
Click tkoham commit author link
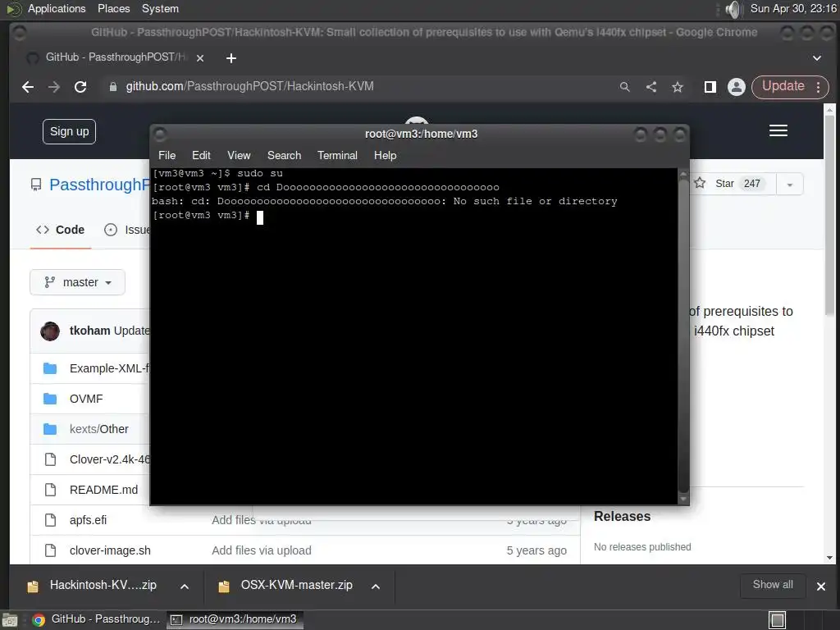[x=90, y=331]
